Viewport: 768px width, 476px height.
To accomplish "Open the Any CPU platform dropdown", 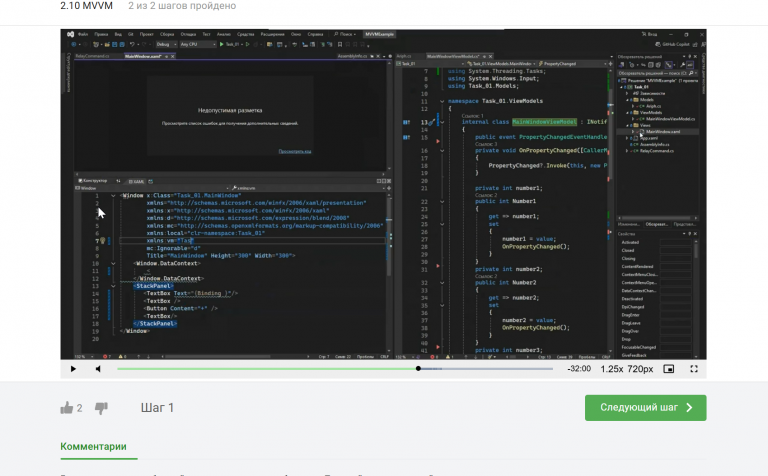I will point(198,44).
